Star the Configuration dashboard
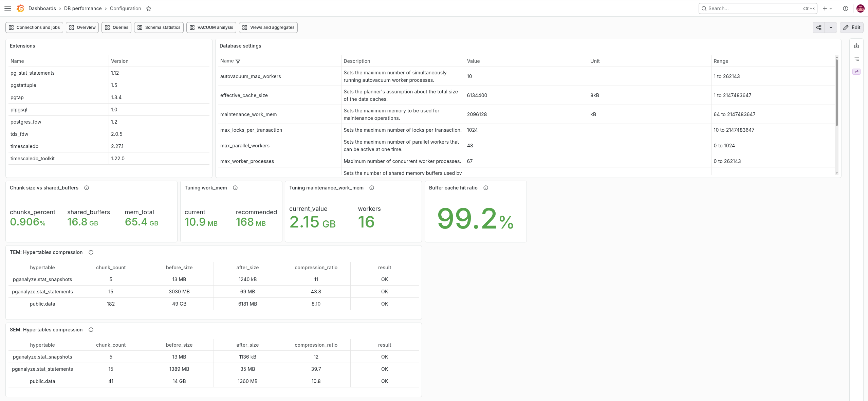This screenshot has height=401, width=868. (x=149, y=8)
